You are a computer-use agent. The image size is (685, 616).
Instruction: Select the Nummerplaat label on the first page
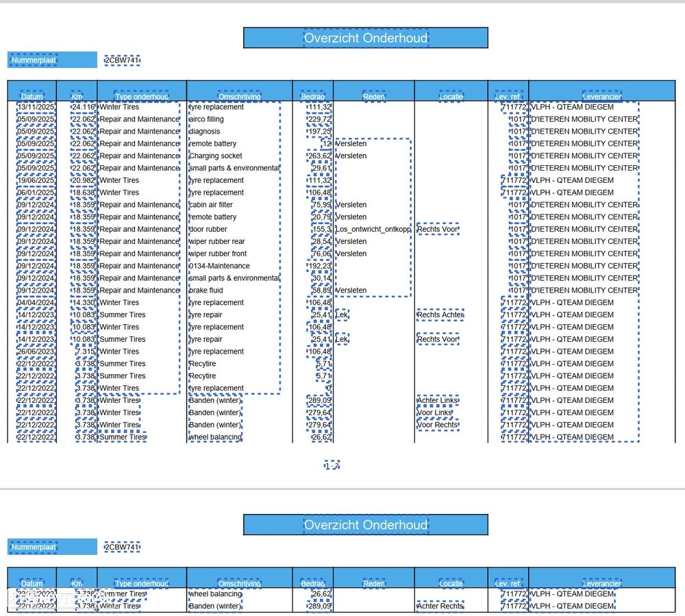pos(34,60)
